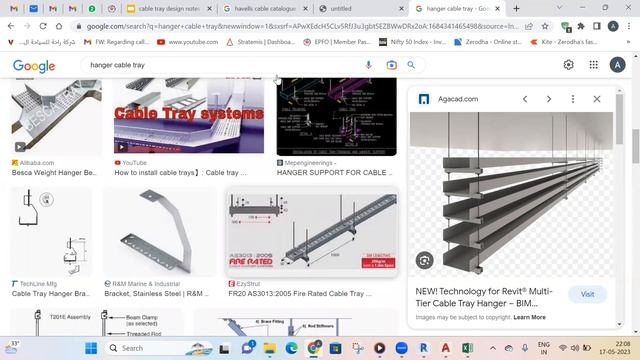Image resolution: width=640 pixels, height=360 pixels.
Task: Focus the hanger cable tray search box
Action: (220, 65)
